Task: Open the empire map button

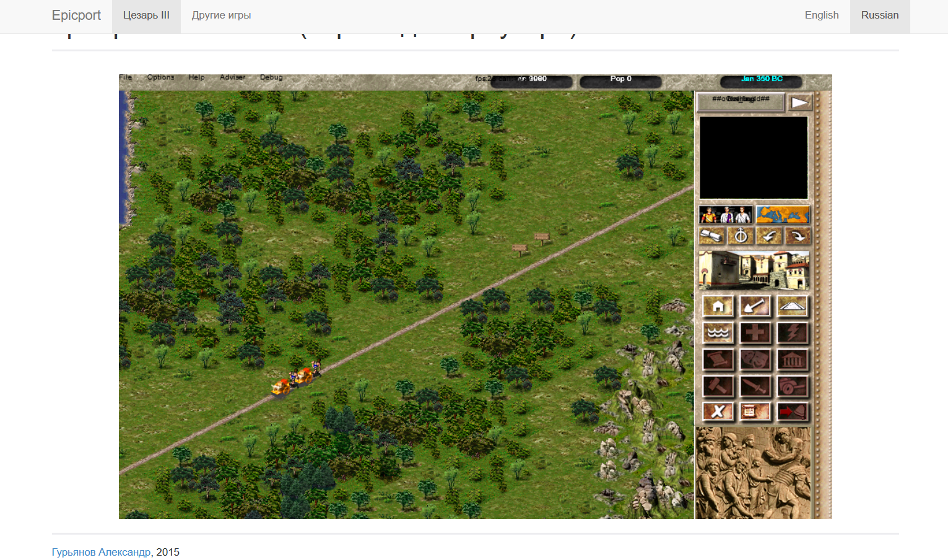Action: click(783, 215)
